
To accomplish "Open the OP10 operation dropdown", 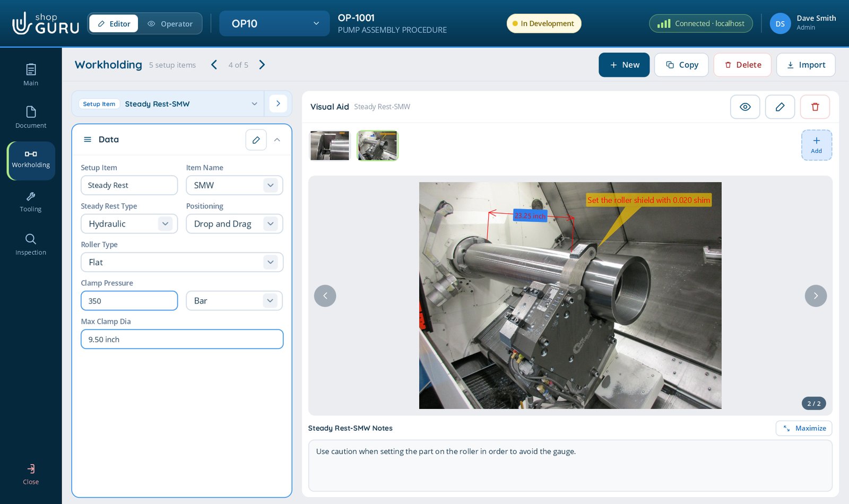I will [x=274, y=23].
